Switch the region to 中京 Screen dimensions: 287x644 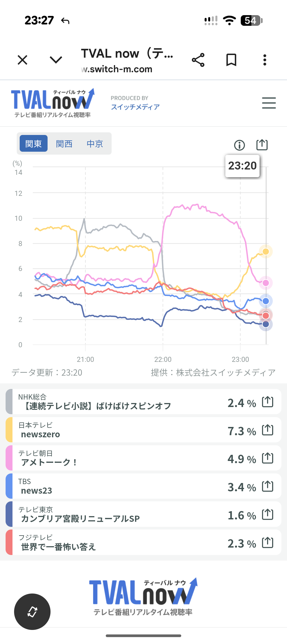click(x=95, y=143)
